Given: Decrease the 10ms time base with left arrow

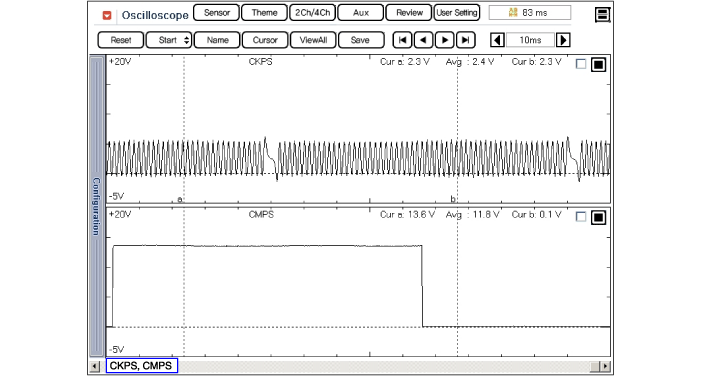Looking at the screenshot, I should (497, 40).
